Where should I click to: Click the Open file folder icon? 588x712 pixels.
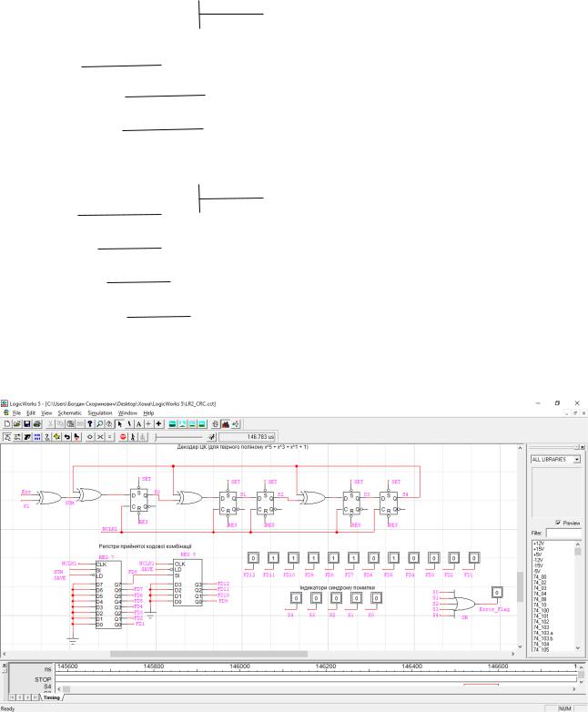tap(18, 424)
